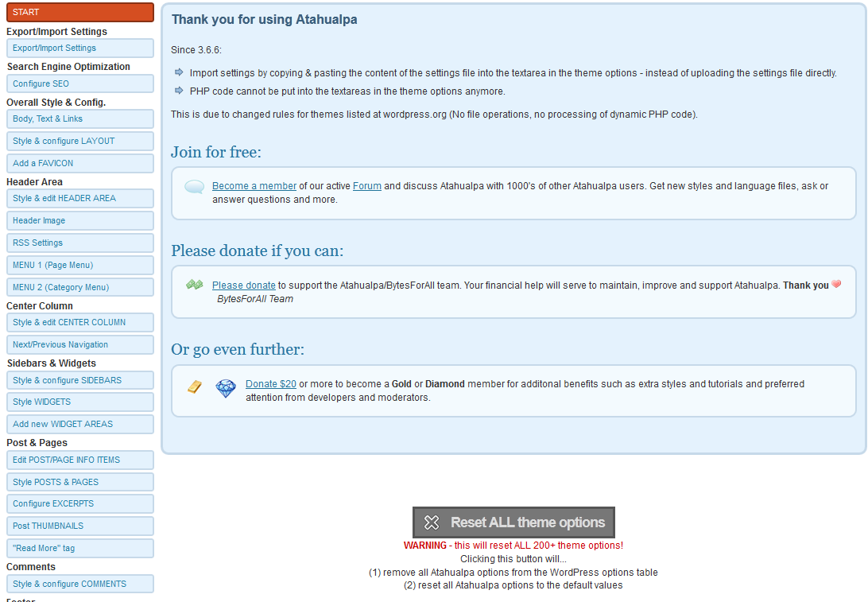Click the red heart icon
868x602 pixels.
point(836,284)
